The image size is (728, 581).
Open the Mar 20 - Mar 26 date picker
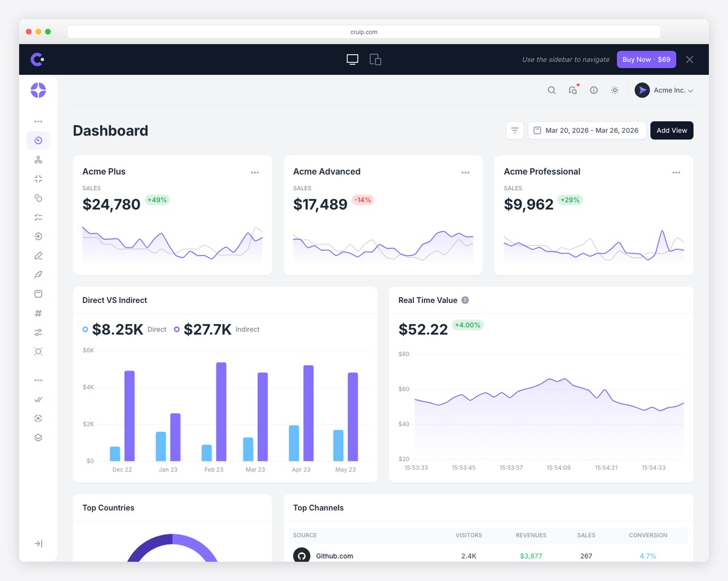[x=586, y=130]
